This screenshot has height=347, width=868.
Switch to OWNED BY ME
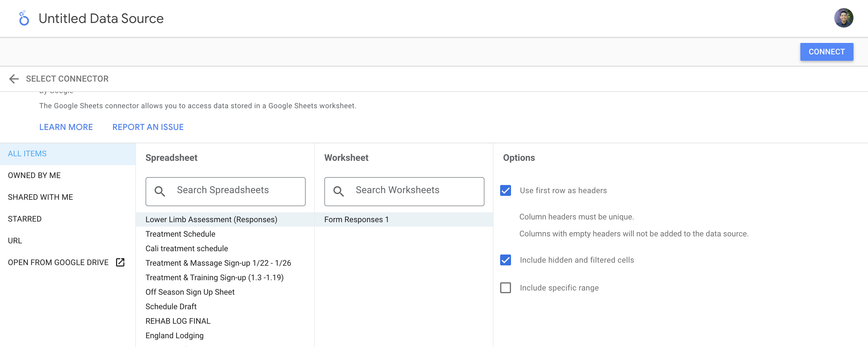[68, 175]
